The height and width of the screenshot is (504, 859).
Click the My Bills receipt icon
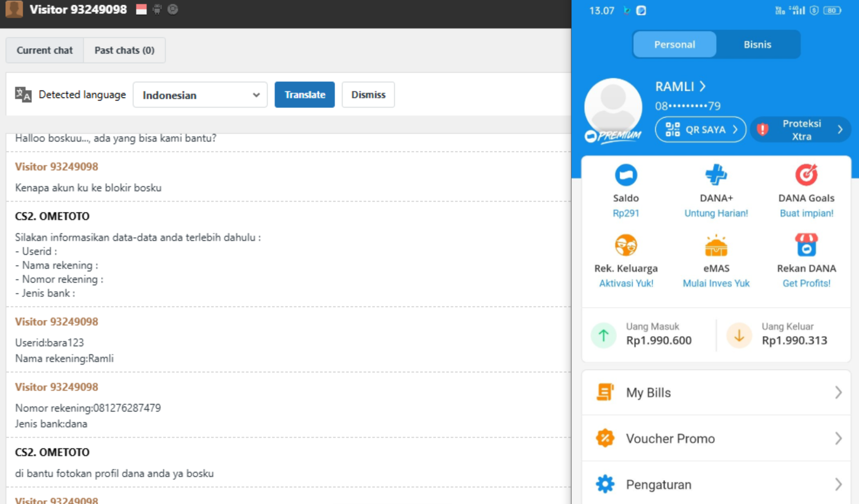click(x=605, y=393)
